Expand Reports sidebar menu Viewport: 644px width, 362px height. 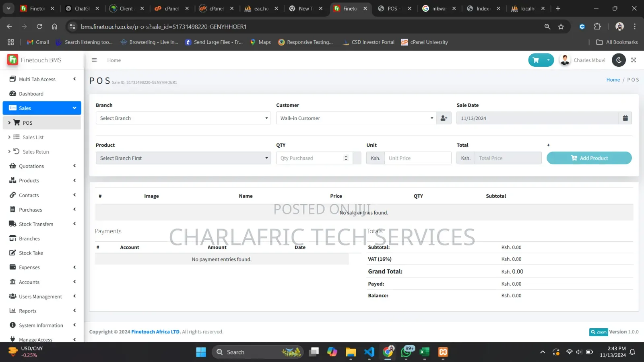pyautogui.click(x=42, y=311)
